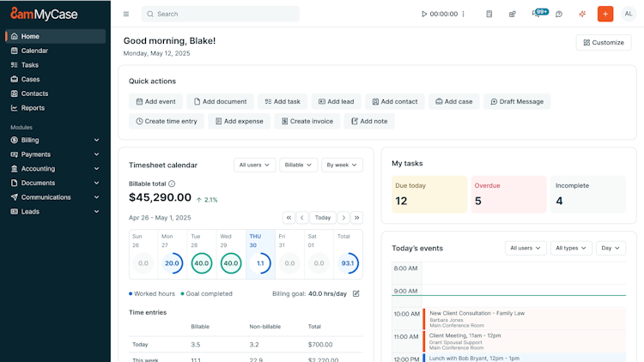644x362 pixels.
Task: Open Lunch with Bob Bryant event
Action: coord(525,358)
